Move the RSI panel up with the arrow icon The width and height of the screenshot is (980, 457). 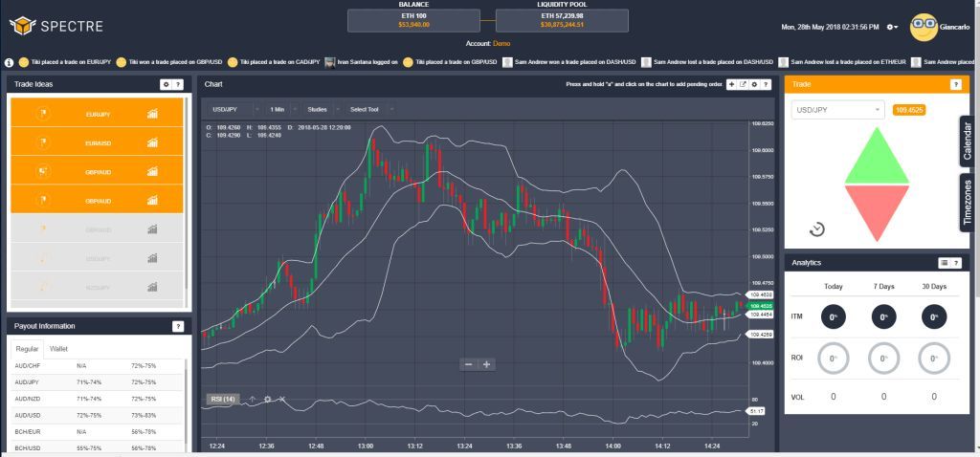point(253,399)
